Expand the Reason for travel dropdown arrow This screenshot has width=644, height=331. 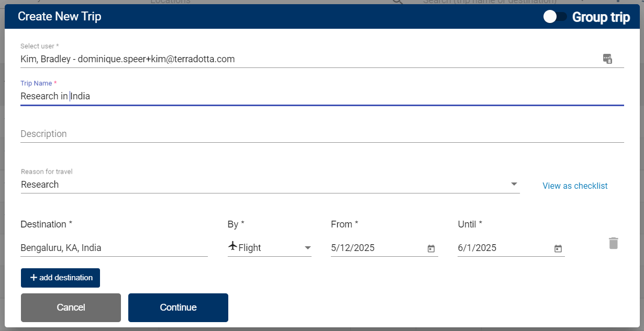[x=514, y=184]
